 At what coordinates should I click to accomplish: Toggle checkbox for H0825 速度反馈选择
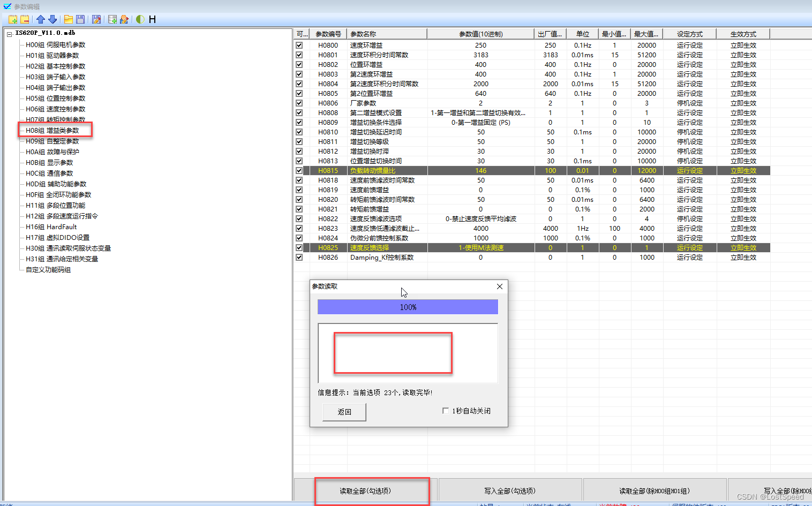point(299,248)
